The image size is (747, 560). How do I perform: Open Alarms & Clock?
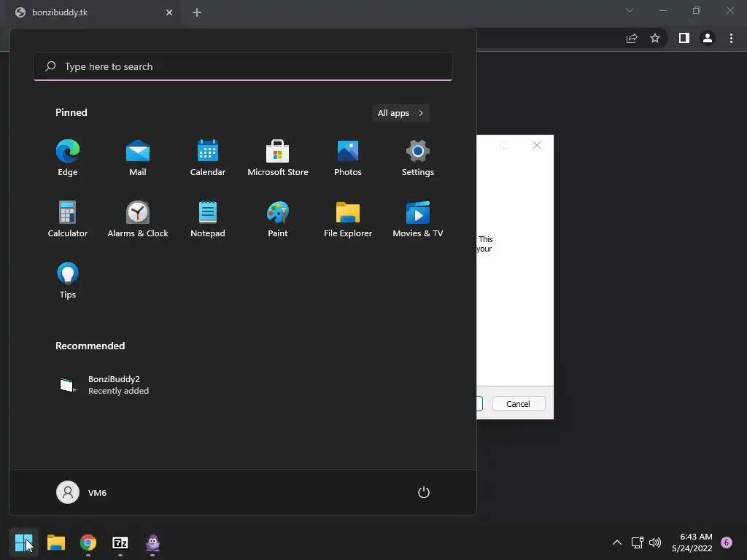click(138, 219)
